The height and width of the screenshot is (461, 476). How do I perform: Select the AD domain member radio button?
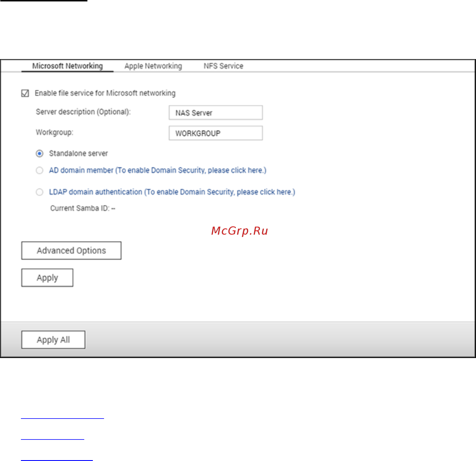coord(40,170)
